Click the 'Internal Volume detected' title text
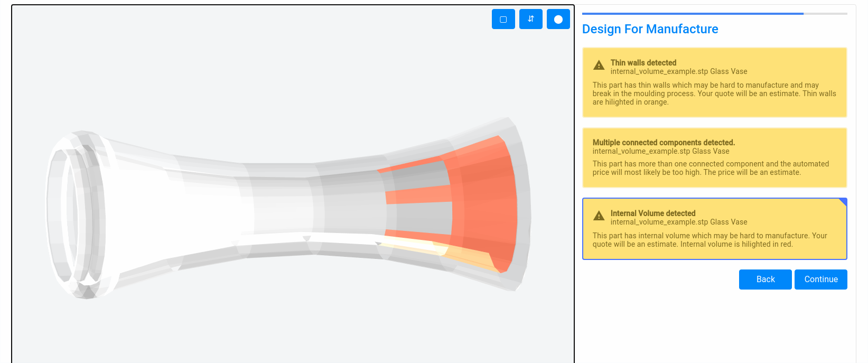This screenshot has width=868, height=363. click(653, 213)
